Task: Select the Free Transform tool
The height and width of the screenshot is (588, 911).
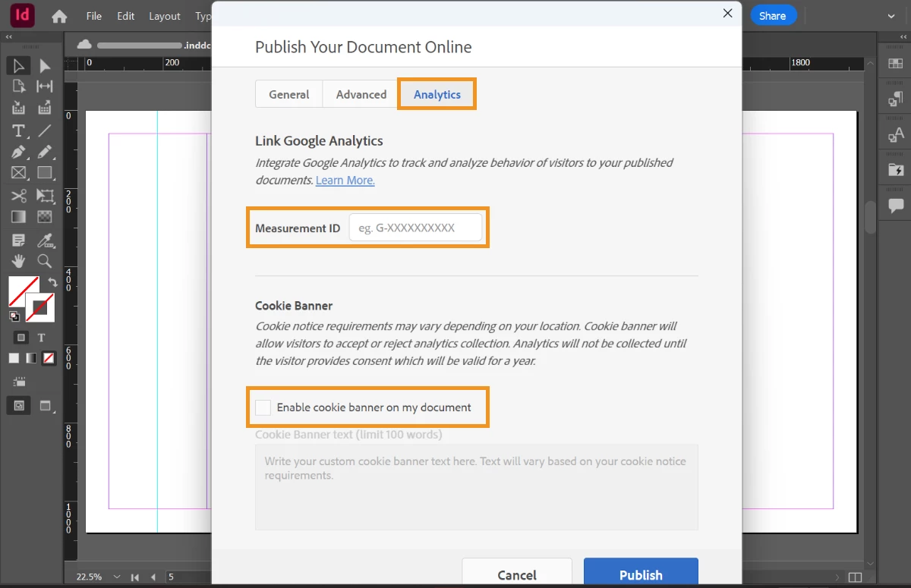Action: click(x=45, y=196)
